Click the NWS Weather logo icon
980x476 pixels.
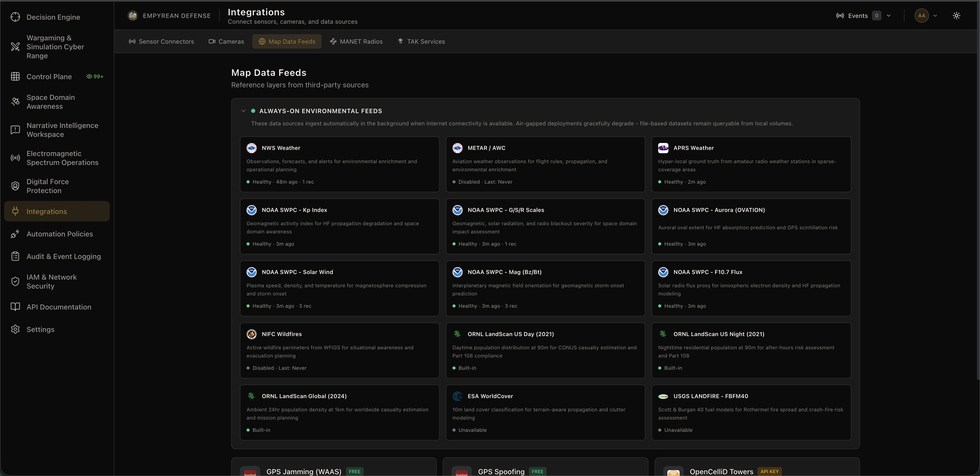pyautogui.click(x=251, y=148)
